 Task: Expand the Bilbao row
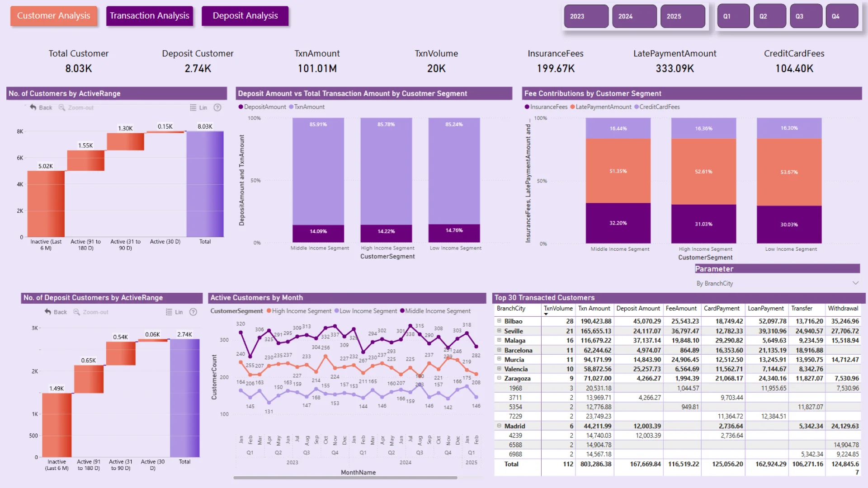click(499, 321)
